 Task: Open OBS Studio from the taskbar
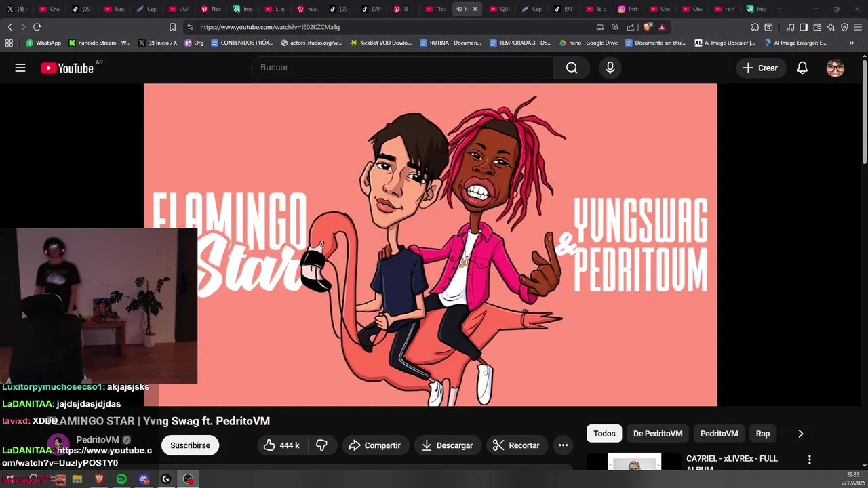(188, 479)
